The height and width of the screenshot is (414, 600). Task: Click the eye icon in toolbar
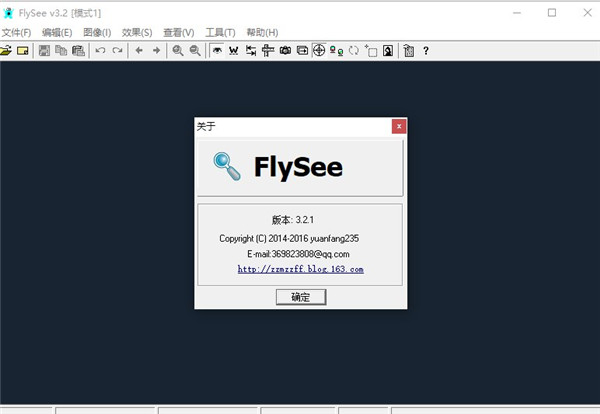pyautogui.click(x=217, y=50)
